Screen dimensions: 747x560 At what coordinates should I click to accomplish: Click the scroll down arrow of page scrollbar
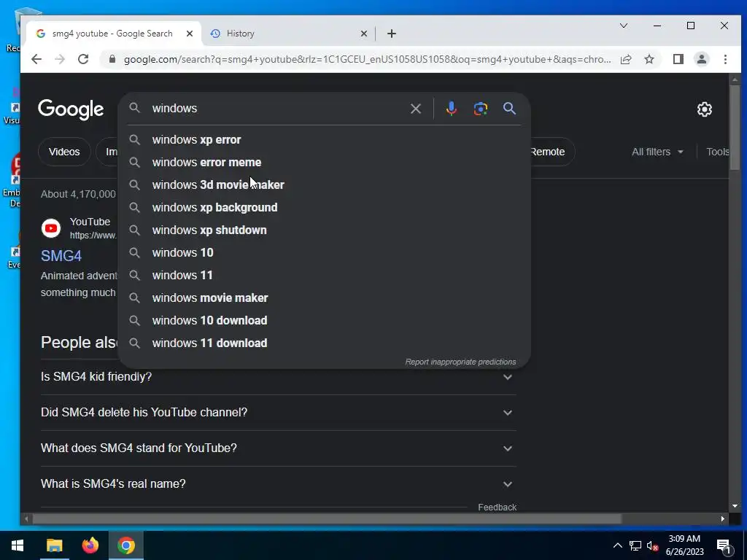735,506
